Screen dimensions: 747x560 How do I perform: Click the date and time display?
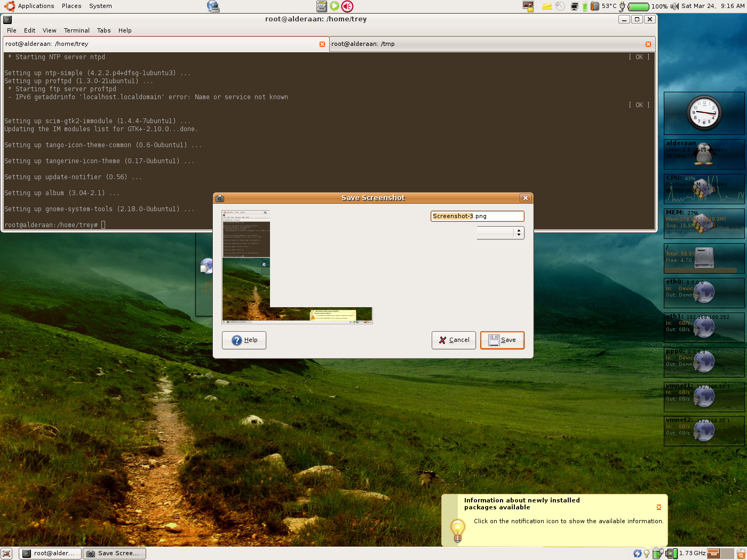pos(713,6)
